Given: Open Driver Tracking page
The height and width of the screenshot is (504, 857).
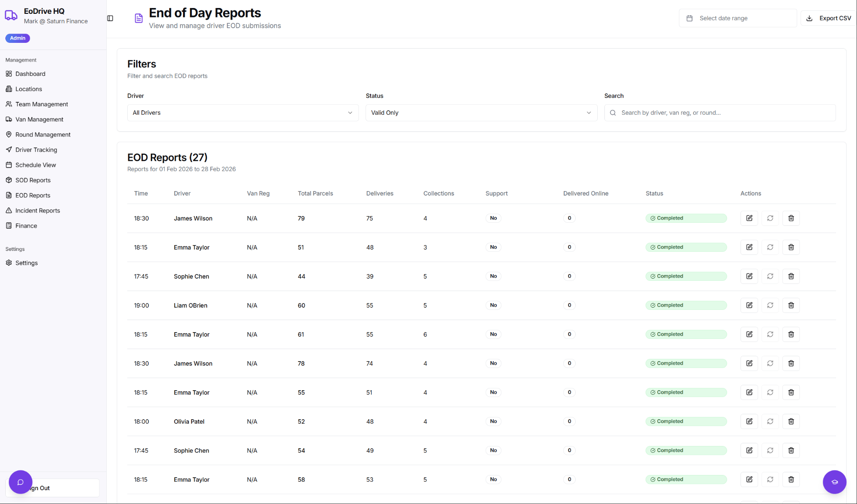Looking at the screenshot, I should pyautogui.click(x=36, y=150).
